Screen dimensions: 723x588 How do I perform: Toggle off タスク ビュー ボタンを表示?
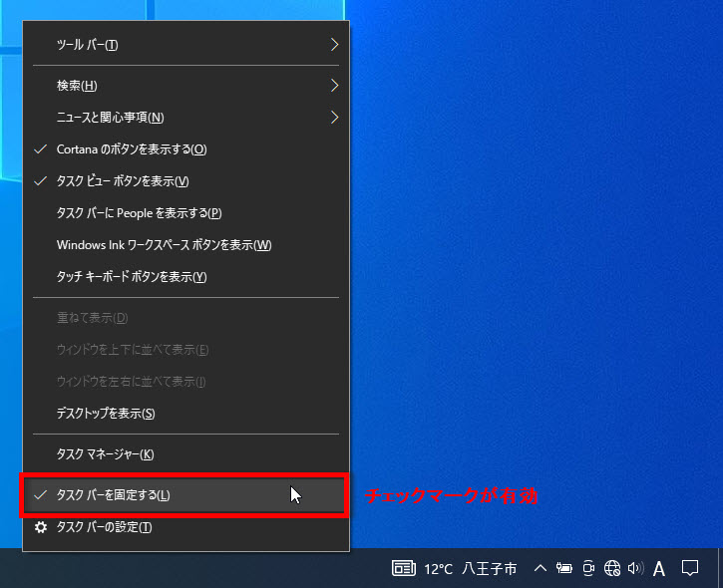pyautogui.click(x=123, y=181)
